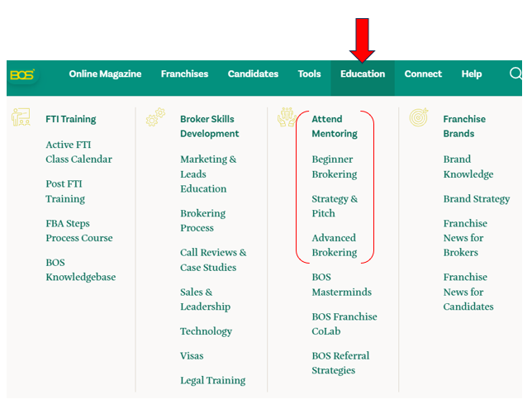Open Franchise News for Candidates
The image size is (532, 409).
pyautogui.click(x=468, y=292)
